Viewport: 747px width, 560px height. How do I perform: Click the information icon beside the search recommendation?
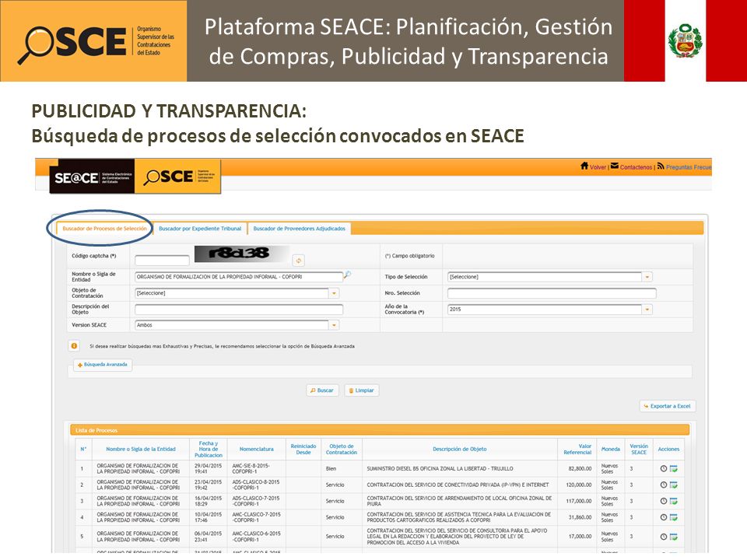tap(75, 346)
